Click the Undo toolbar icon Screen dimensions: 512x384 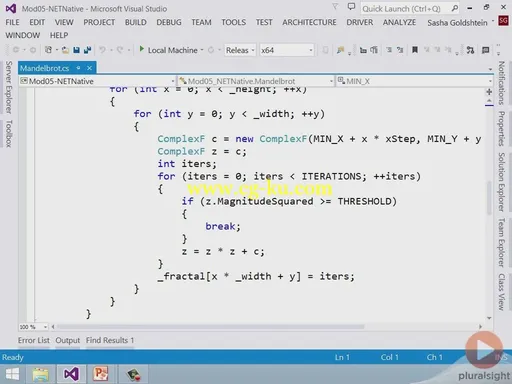pos(103,50)
